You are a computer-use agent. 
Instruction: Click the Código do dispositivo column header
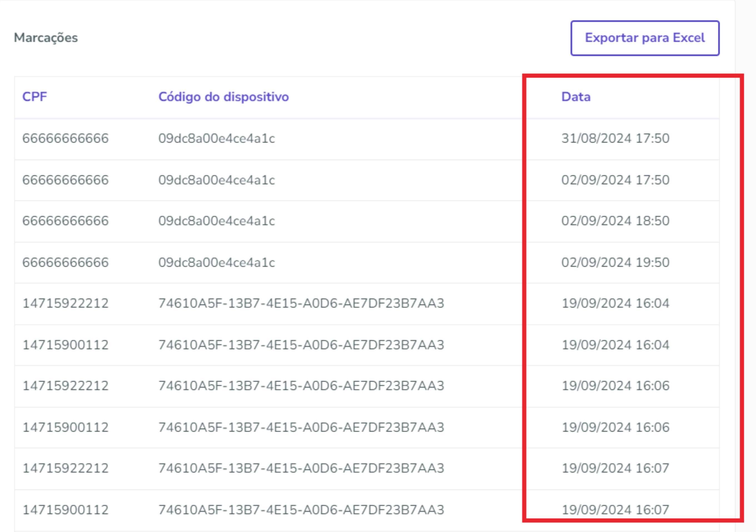coord(223,97)
